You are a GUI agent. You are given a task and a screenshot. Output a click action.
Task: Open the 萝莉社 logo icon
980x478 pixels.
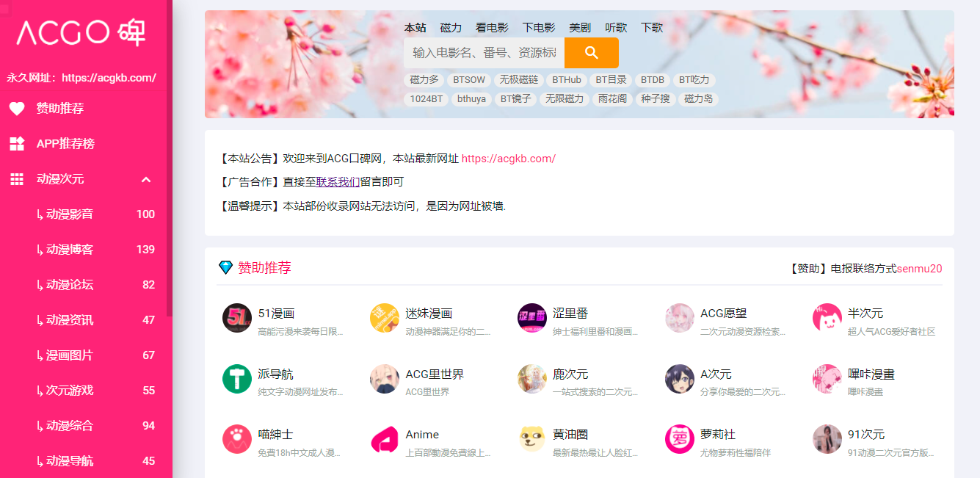coord(680,439)
